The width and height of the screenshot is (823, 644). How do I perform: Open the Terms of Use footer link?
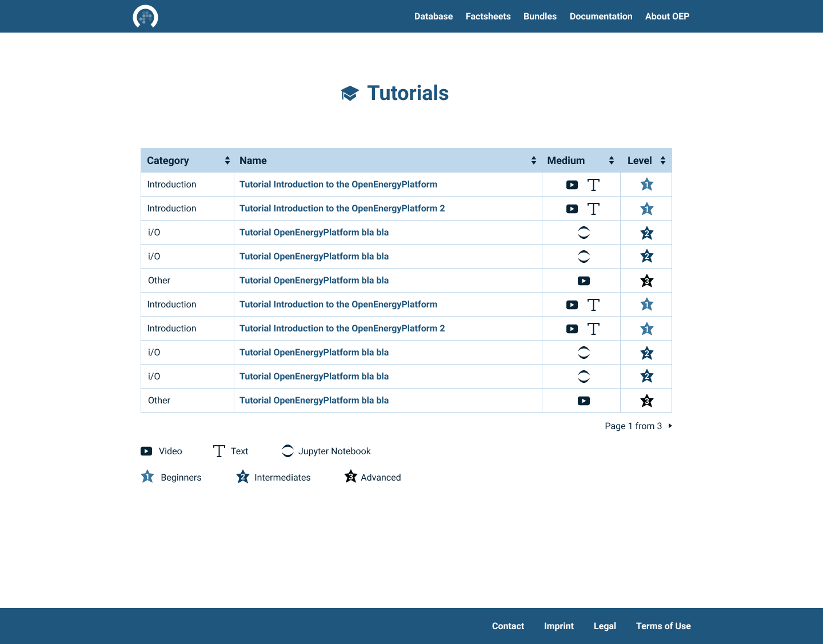[664, 626]
